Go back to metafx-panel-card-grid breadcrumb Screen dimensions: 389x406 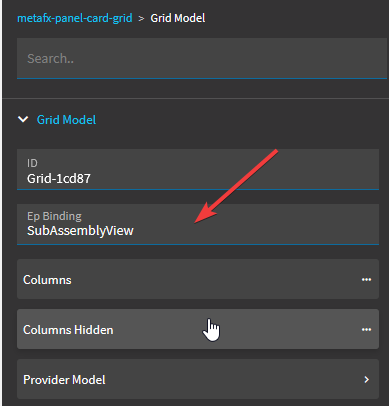coord(75,18)
